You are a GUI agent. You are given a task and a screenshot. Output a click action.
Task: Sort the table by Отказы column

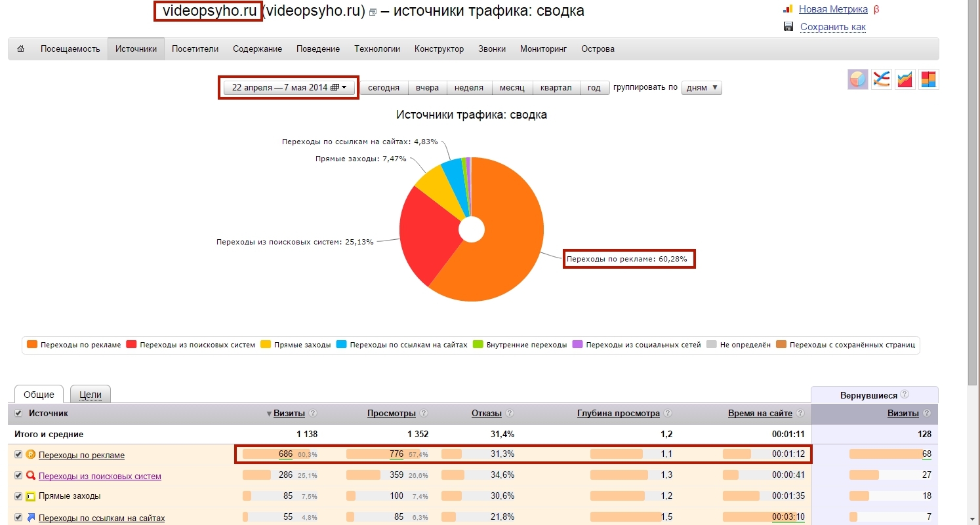click(487, 414)
